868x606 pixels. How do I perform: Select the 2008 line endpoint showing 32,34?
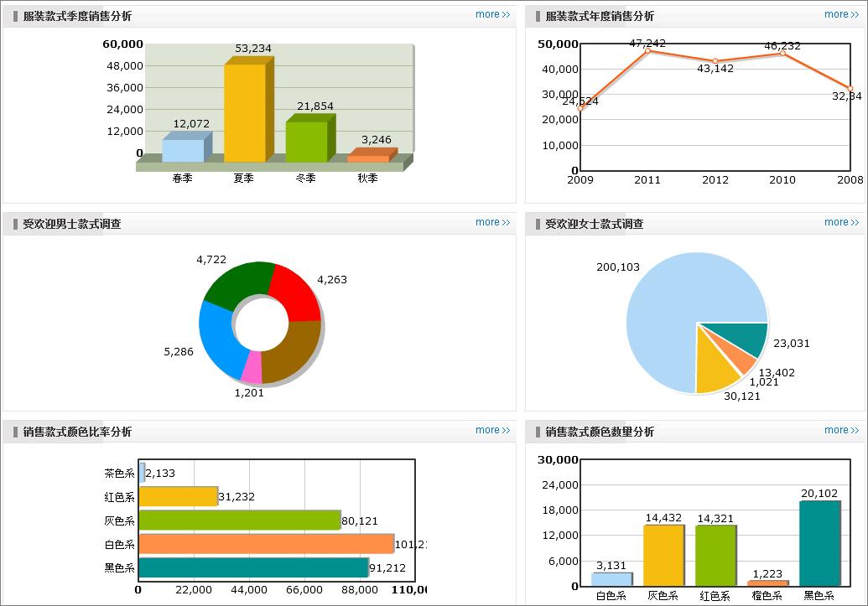coord(850,87)
